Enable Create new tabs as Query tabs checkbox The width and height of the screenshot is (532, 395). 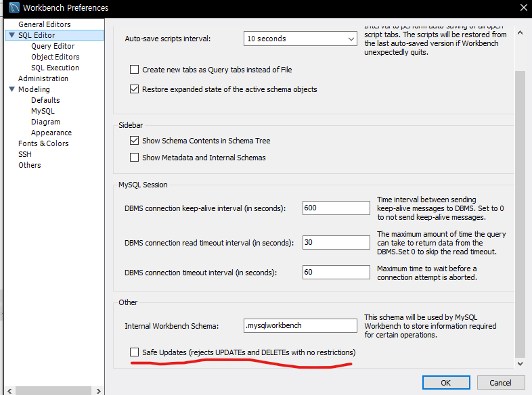point(135,70)
